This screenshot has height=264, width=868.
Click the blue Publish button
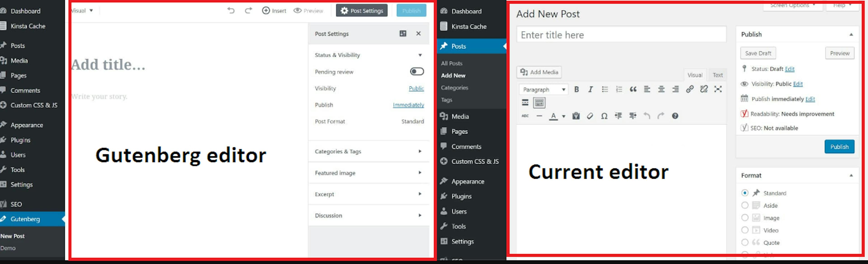(839, 147)
